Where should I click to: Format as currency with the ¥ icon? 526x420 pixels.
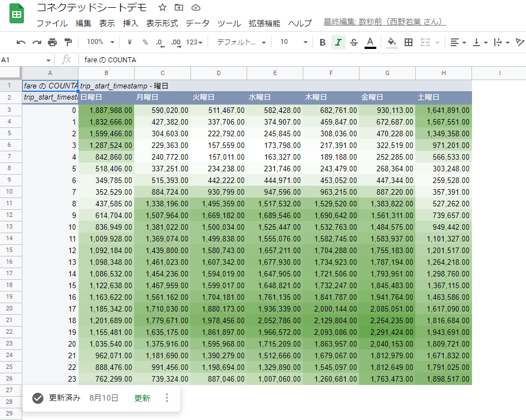[130, 42]
